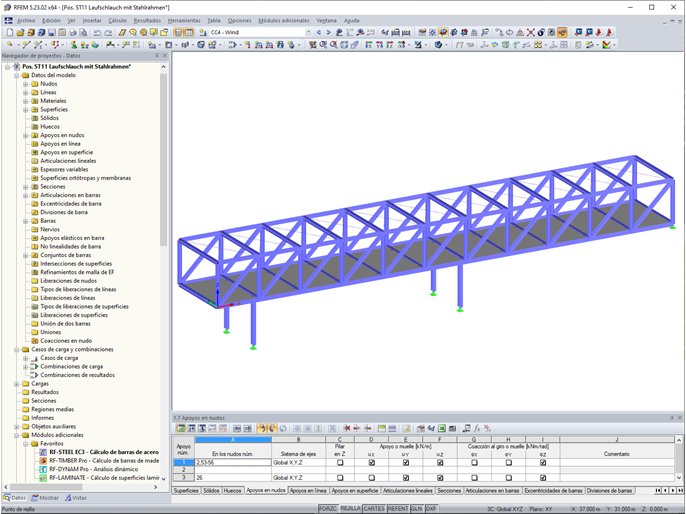Expand the Materiales tree node
Screen dimensions: 686x514
click(x=25, y=101)
